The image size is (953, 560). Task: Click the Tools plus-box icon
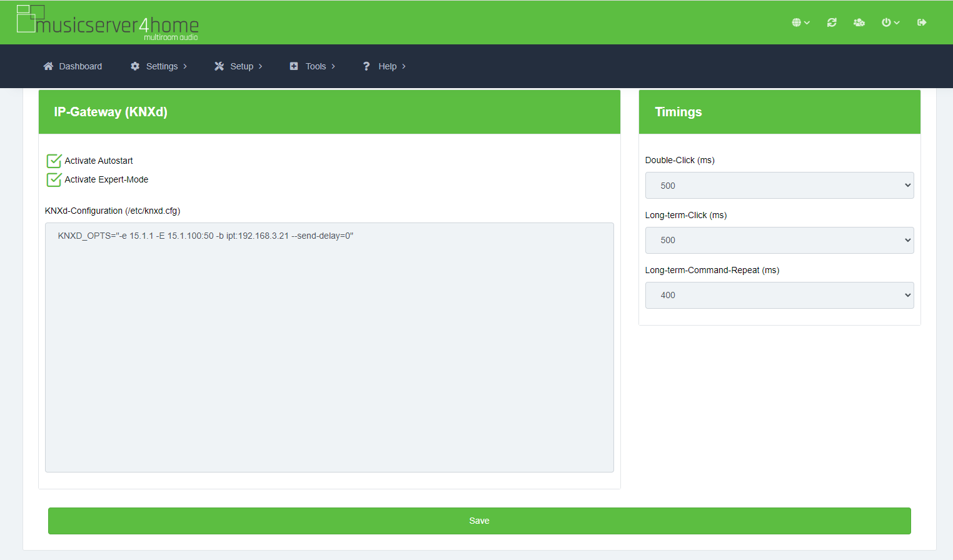pos(294,66)
